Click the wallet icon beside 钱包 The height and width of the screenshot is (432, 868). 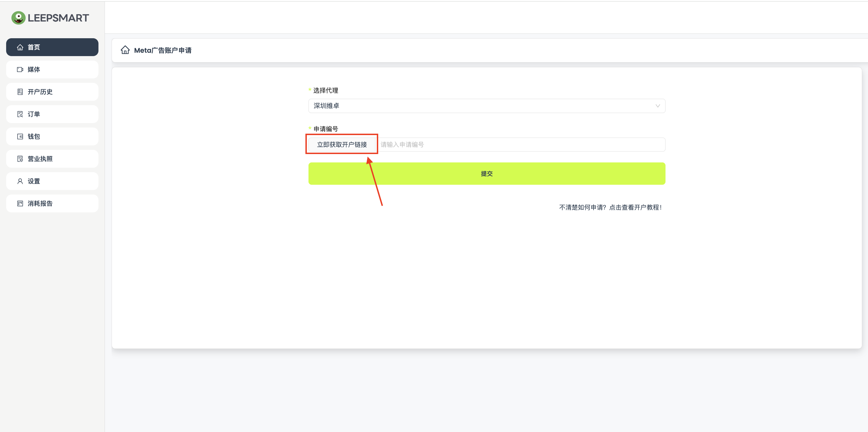click(x=20, y=136)
